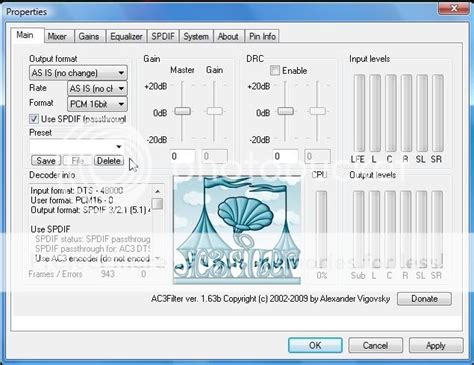The image size is (474, 365).
Task: Click the AC3Filter logo image
Action: point(237,230)
